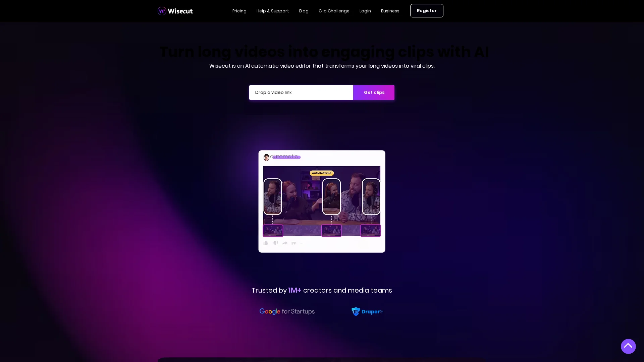The image size is (644, 362).
Task: Click the Wisecut logo icon
Action: click(162, 11)
